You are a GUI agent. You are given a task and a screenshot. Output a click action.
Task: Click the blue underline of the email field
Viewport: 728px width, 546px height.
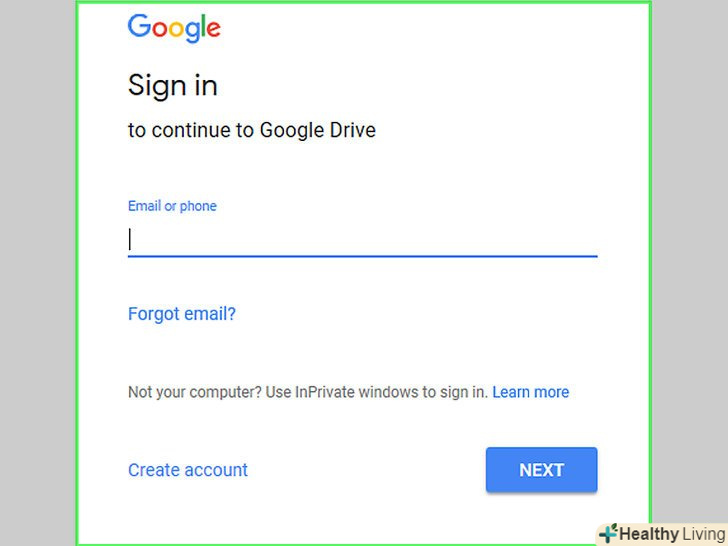tap(363, 256)
